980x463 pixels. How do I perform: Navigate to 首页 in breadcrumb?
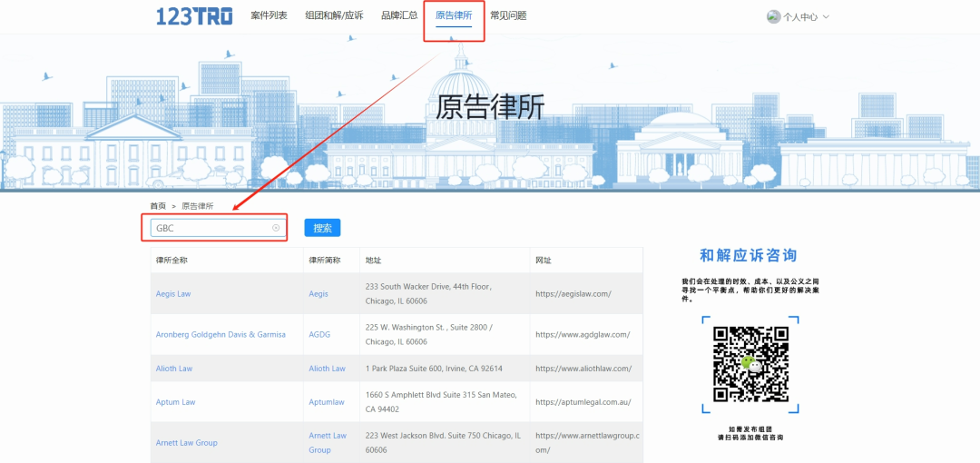[158, 206]
